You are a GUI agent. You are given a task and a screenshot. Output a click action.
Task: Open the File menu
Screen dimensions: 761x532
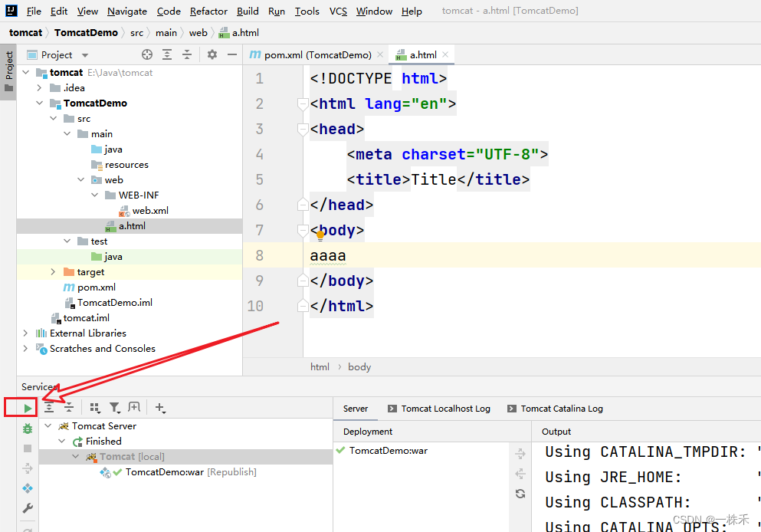34,11
